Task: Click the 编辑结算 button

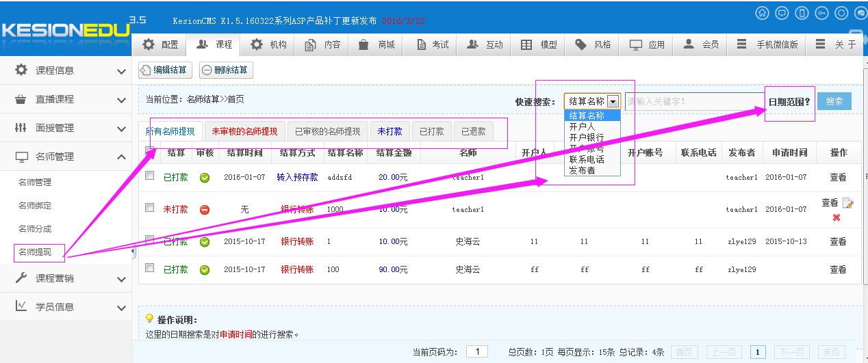Action: click(165, 70)
